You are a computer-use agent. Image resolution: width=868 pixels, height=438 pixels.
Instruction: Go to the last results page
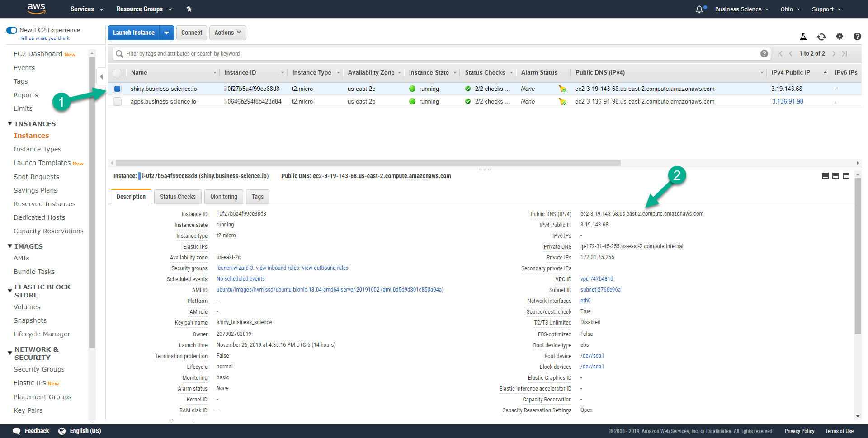[844, 53]
